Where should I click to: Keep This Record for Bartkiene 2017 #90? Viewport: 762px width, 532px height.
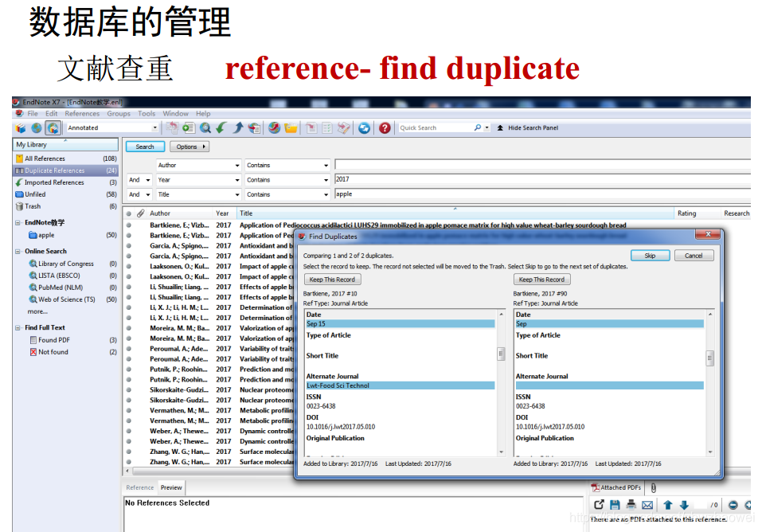click(x=542, y=280)
